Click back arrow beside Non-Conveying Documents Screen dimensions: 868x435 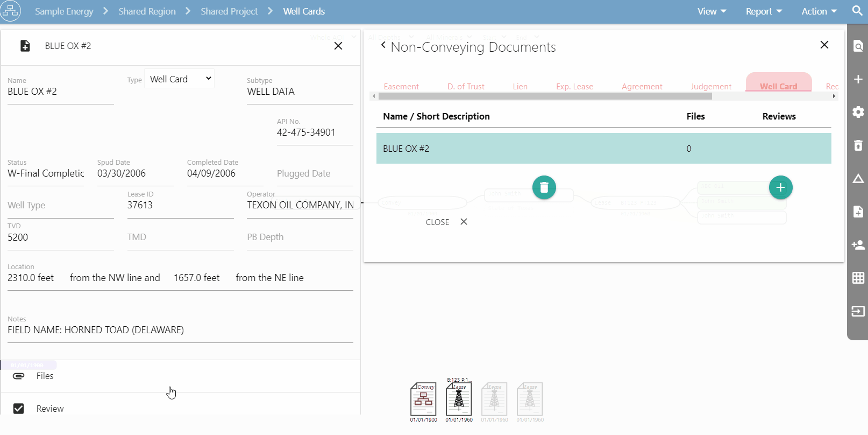(x=383, y=45)
